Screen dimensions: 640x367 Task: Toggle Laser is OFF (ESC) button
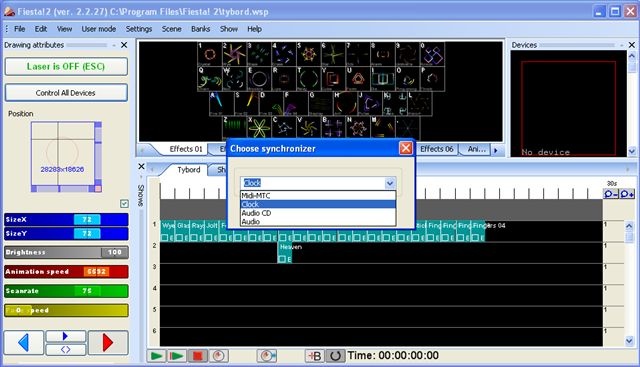(66, 67)
